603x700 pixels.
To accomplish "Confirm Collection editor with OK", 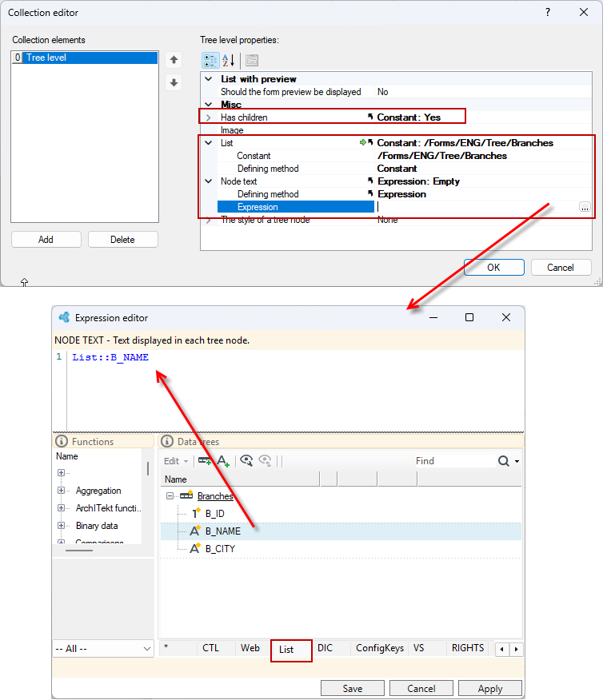I will click(493, 268).
